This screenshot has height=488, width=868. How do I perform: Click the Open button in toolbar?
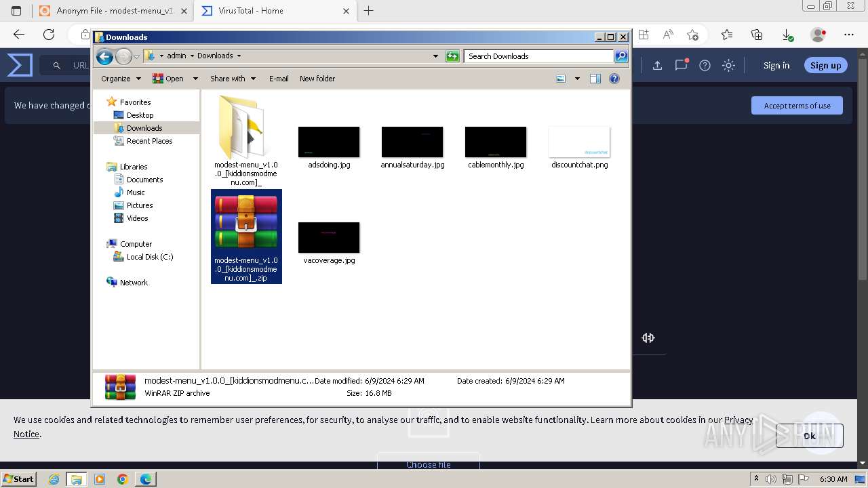tap(168, 79)
